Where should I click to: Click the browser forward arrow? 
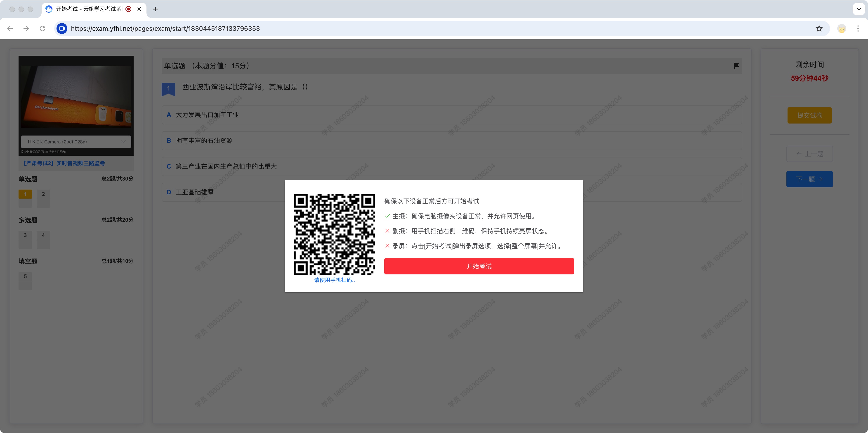pos(26,29)
